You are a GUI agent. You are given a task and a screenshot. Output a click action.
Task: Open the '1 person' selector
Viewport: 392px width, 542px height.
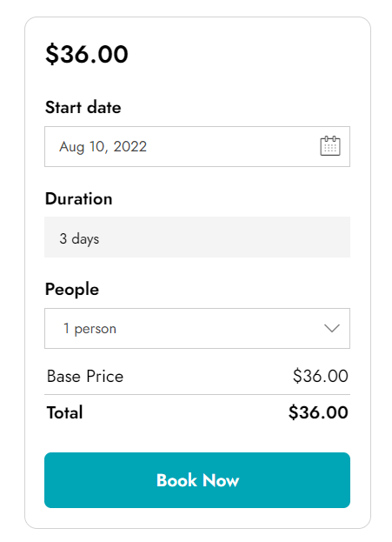(x=197, y=328)
